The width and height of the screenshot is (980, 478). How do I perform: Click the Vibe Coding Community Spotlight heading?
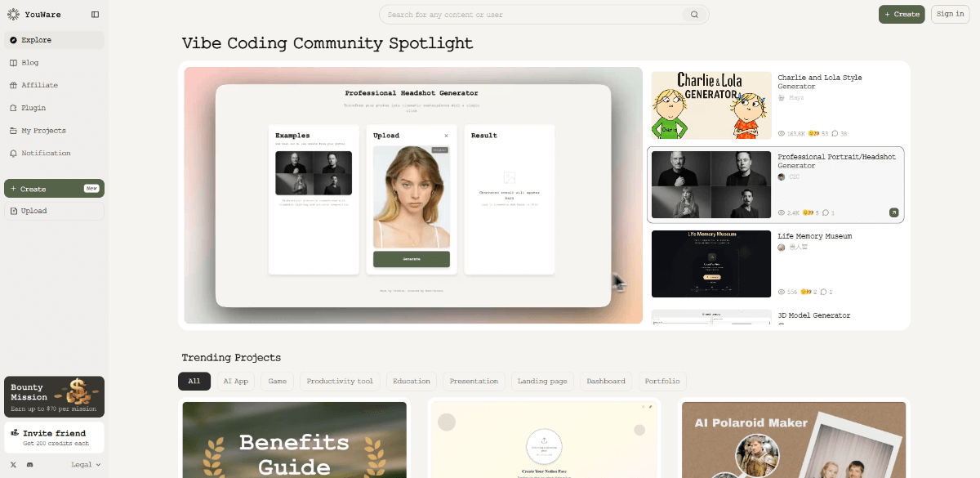(x=327, y=43)
